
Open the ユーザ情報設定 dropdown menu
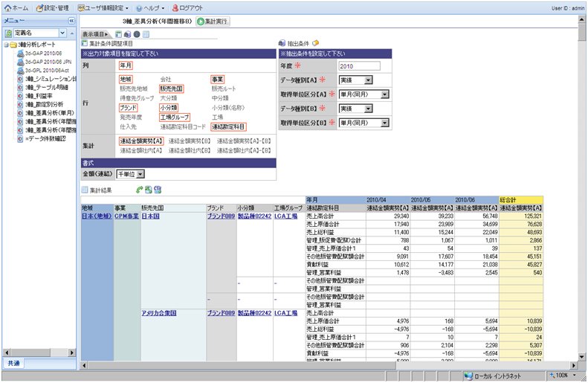click(103, 8)
